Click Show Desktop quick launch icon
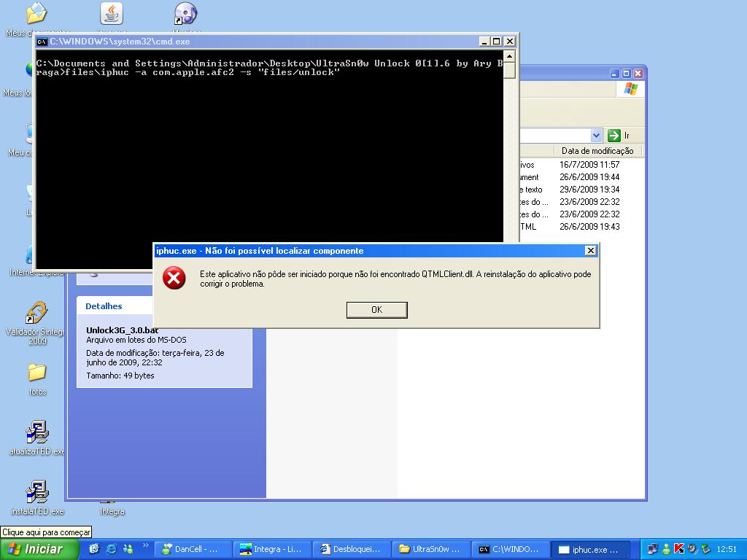 [x=94, y=549]
